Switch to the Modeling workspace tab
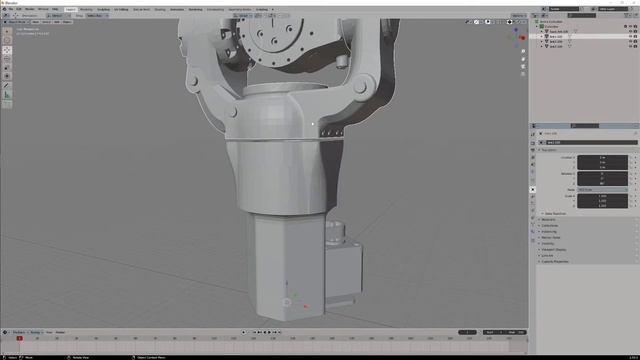 pos(86,9)
